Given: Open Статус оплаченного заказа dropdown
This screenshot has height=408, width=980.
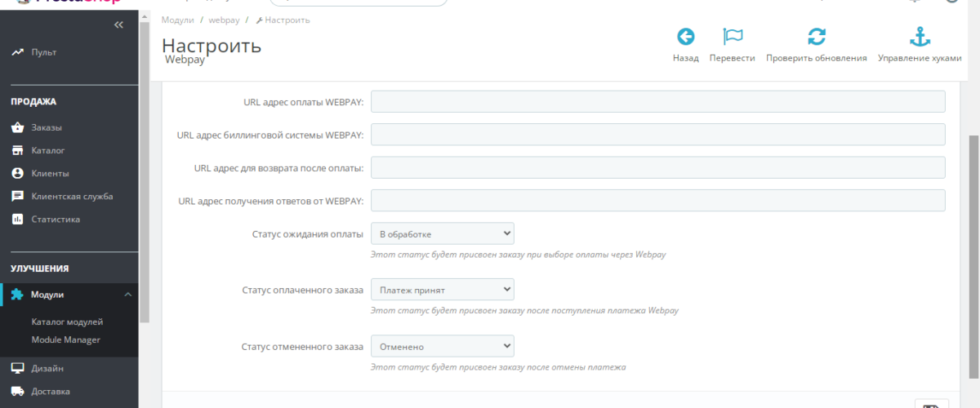Looking at the screenshot, I should coord(443,290).
